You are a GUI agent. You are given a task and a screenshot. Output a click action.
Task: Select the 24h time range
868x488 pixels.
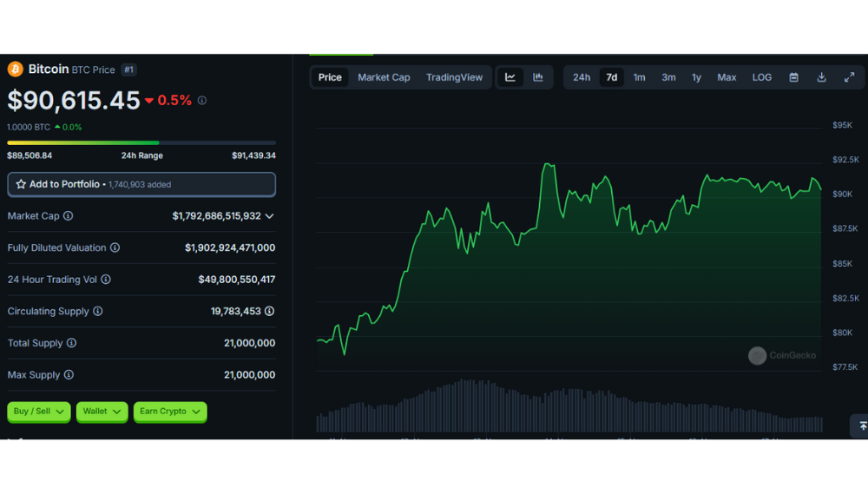pyautogui.click(x=582, y=77)
